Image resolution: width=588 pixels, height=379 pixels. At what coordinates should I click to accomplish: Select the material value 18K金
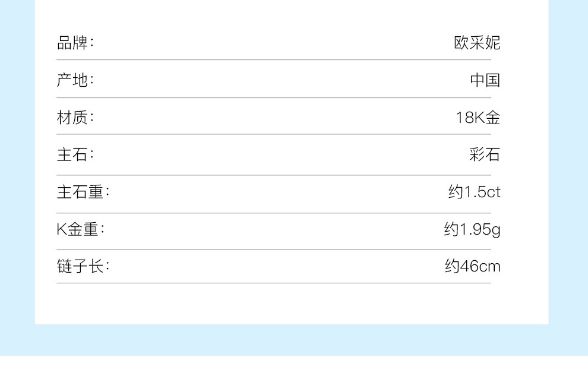(478, 118)
